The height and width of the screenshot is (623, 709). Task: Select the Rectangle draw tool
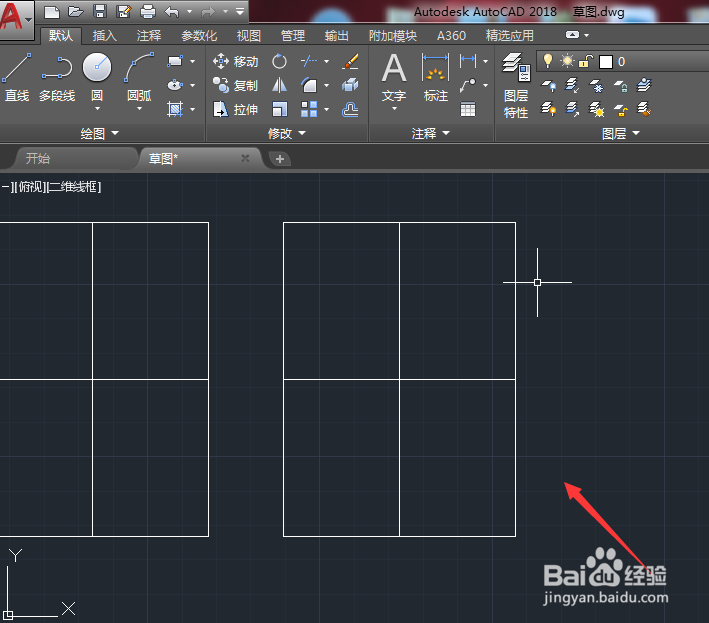(x=175, y=61)
